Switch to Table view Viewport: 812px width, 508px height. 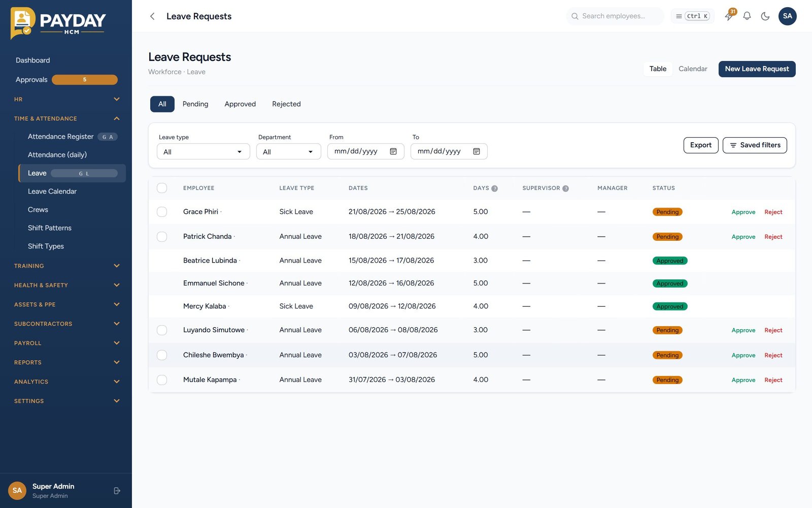[658, 69]
